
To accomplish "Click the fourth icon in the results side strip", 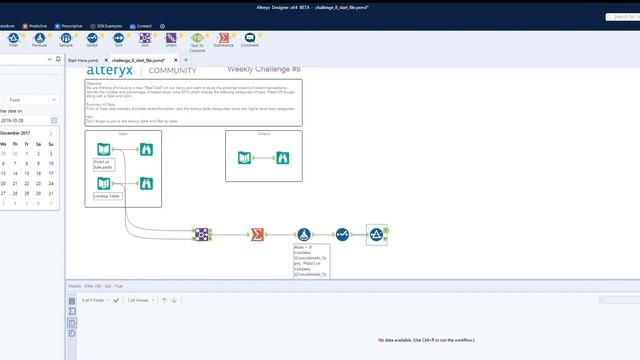I will [x=72, y=333].
